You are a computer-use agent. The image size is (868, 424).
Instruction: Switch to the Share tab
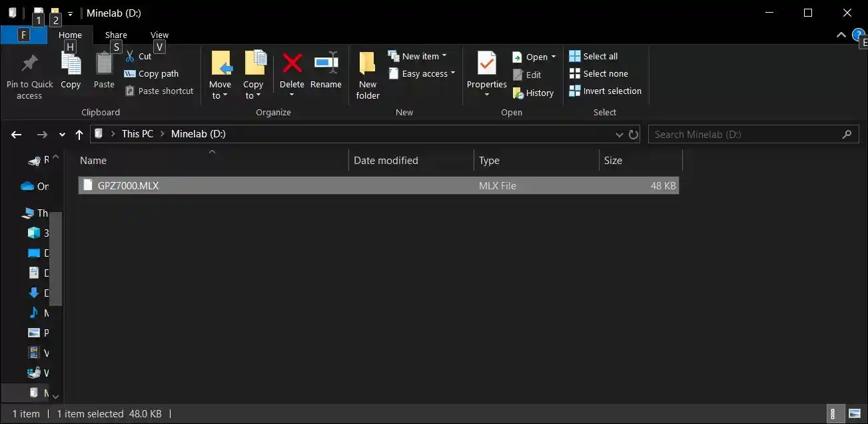[116, 35]
